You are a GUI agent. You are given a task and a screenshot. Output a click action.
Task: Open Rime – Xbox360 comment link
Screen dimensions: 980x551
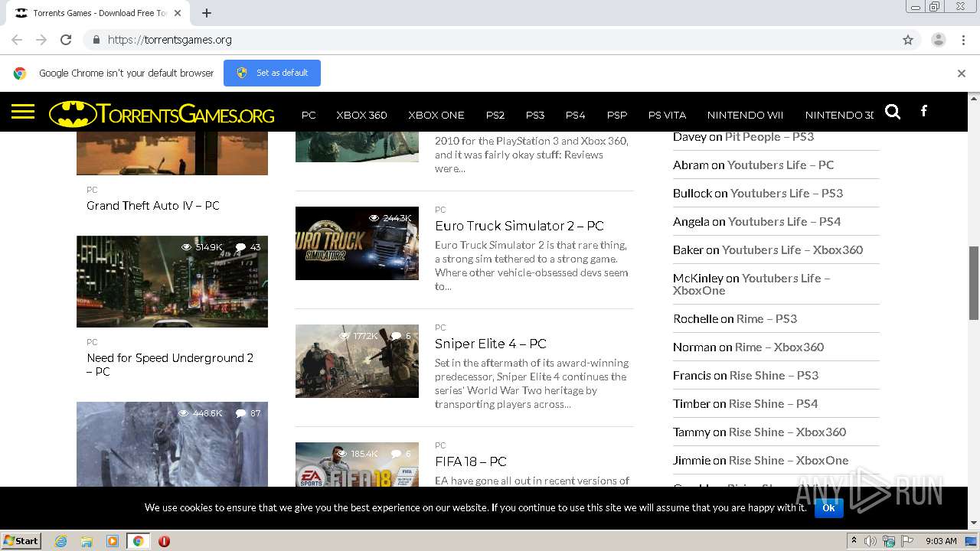pos(779,347)
